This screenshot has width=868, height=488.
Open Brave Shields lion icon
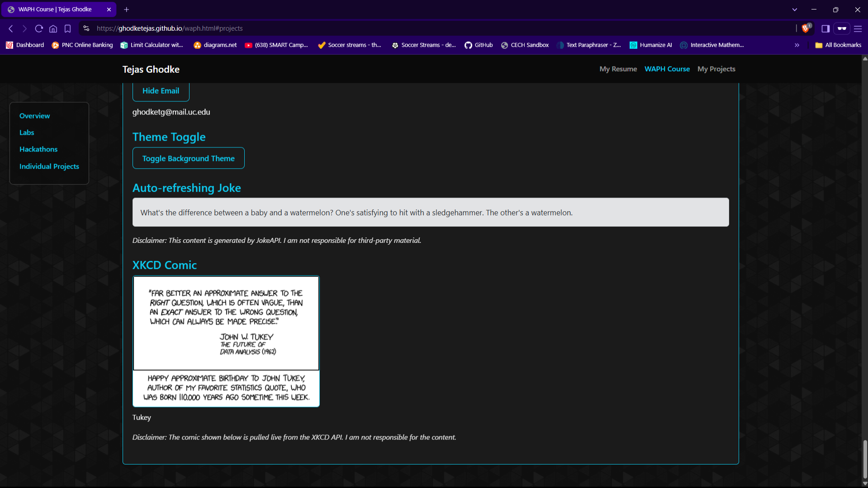point(806,28)
